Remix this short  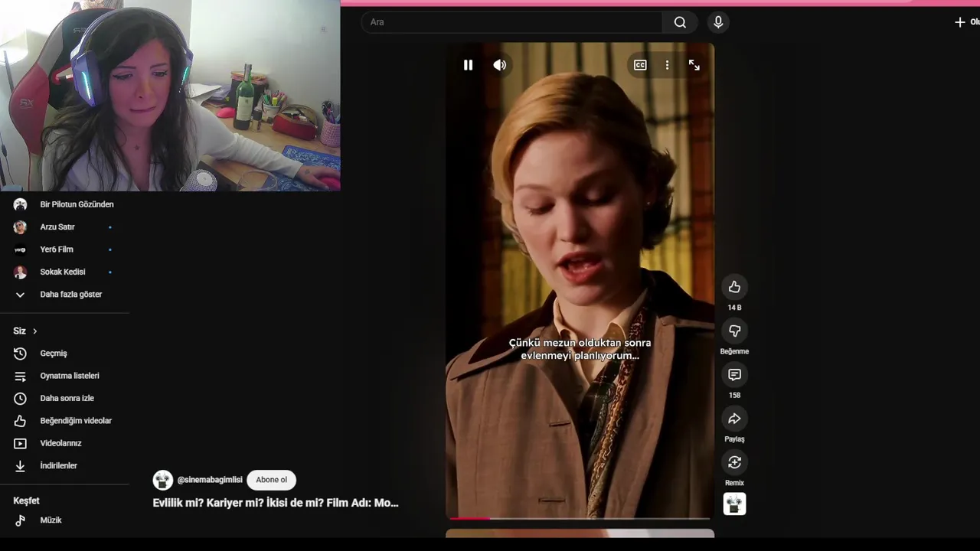pos(734,462)
